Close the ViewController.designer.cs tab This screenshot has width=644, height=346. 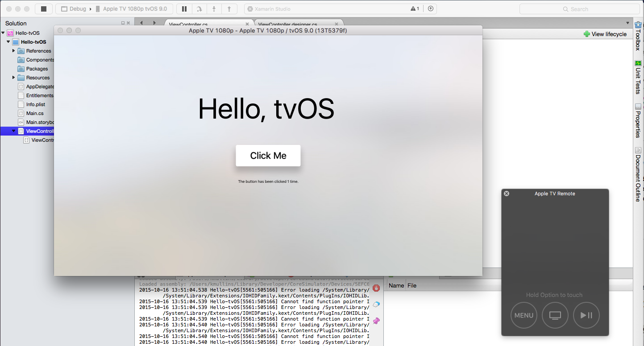pyautogui.click(x=336, y=24)
